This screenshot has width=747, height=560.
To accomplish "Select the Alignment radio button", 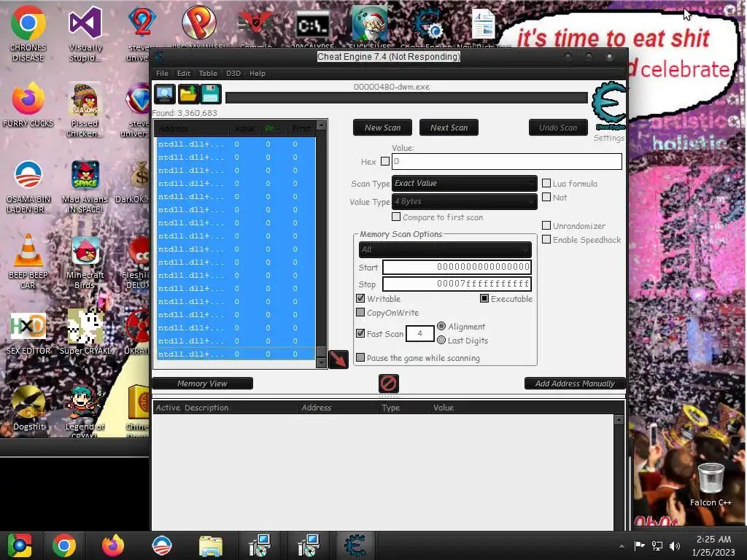I will point(441,326).
